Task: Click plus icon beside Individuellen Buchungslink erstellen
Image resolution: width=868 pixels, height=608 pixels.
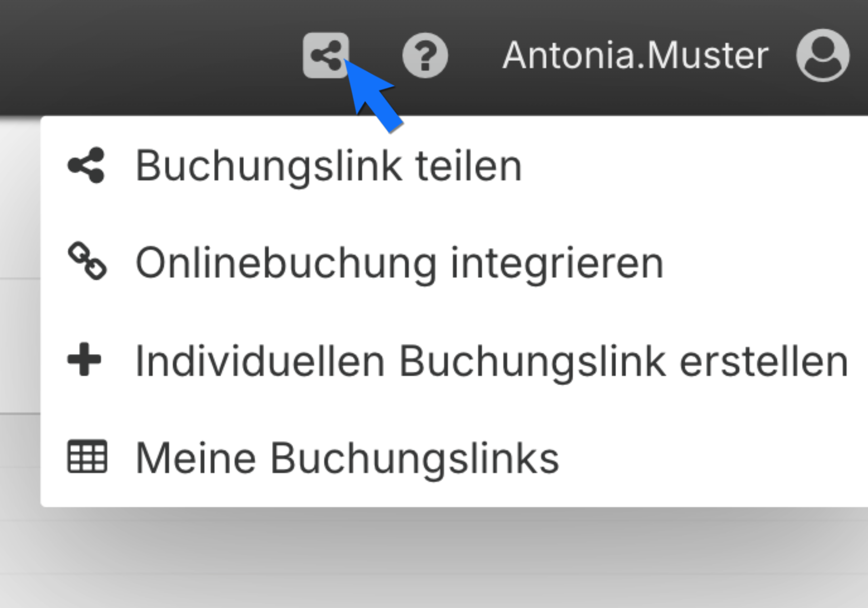Action: pyautogui.click(x=84, y=359)
